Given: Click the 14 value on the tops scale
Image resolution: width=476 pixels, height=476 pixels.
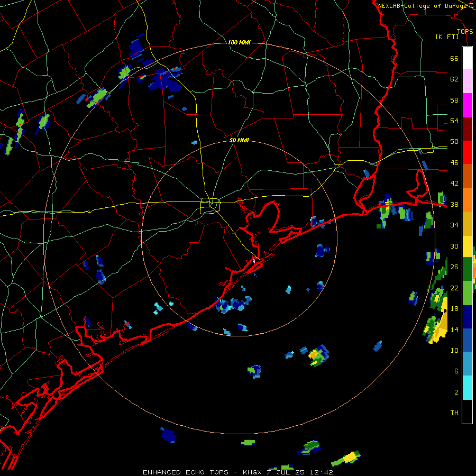Looking at the screenshot, I should tap(454, 329).
